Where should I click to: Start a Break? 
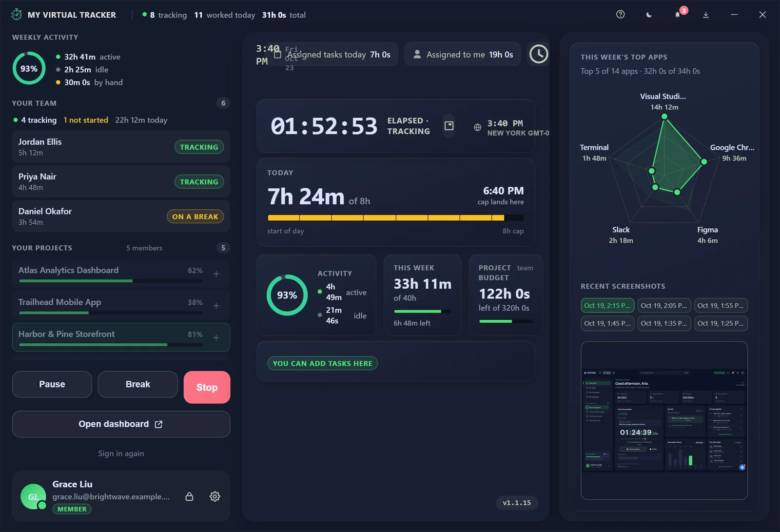138,384
